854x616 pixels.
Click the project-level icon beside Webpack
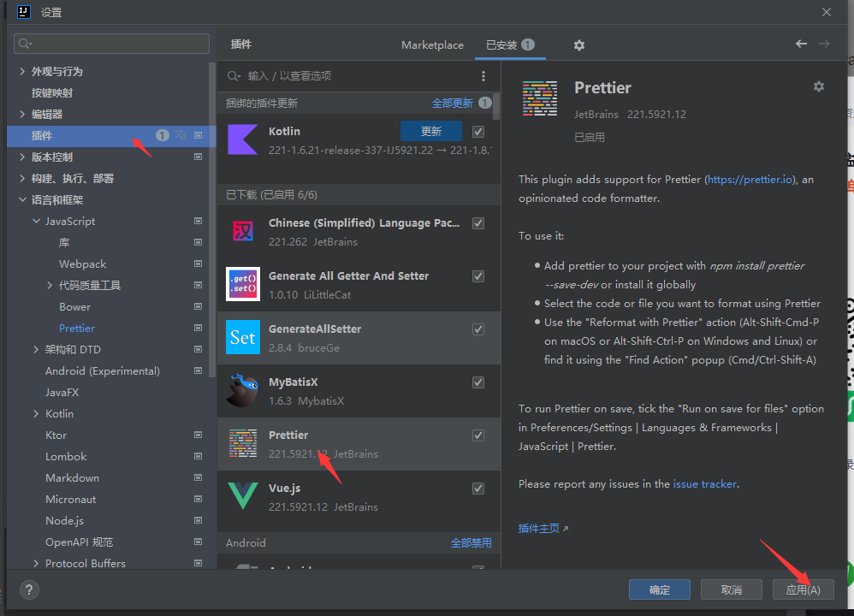point(199,264)
